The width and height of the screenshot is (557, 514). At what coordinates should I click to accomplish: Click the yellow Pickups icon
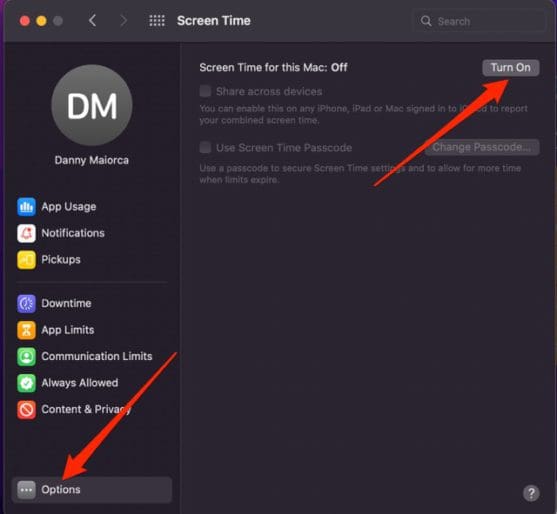[x=26, y=260]
